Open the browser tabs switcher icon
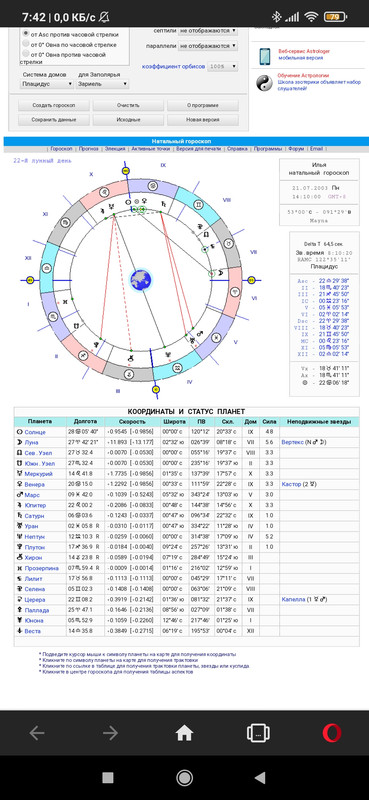The image size is (369, 800). 258,733
